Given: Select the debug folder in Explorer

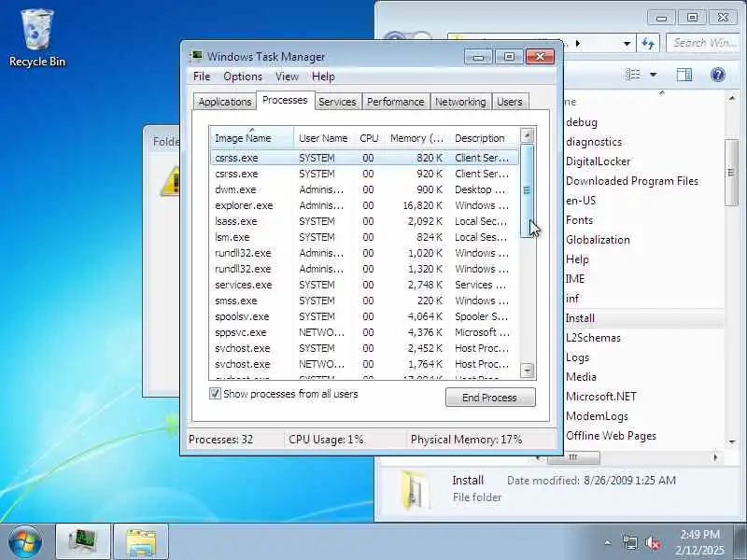Looking at the screenshot, I should [x=581, y=122].
